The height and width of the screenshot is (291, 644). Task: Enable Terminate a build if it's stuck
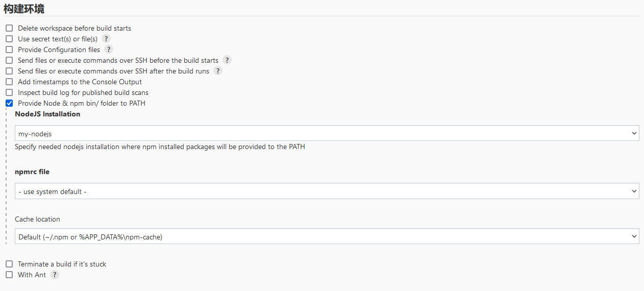[x=9, y=264]
